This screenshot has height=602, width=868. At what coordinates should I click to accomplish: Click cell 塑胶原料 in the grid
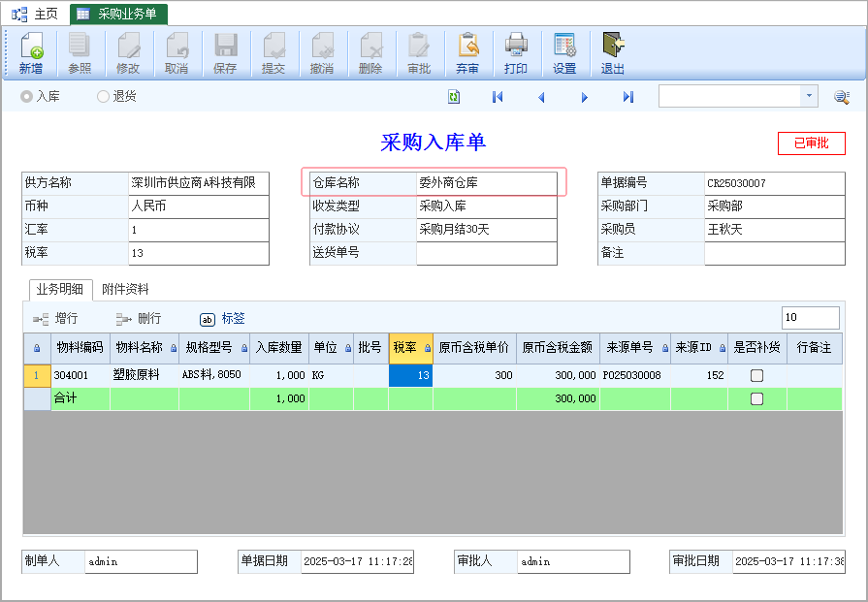click(x=144, y=376)
